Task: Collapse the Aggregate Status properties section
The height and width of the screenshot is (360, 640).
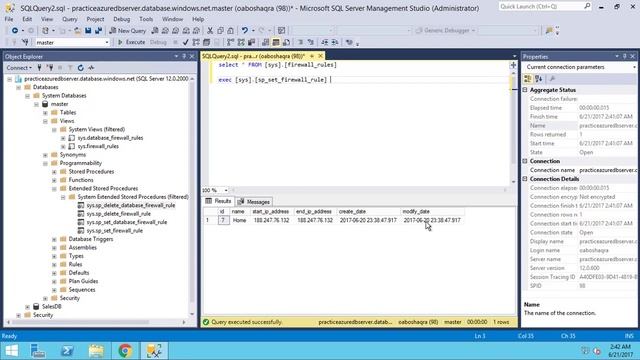Action: coord(525,90)
